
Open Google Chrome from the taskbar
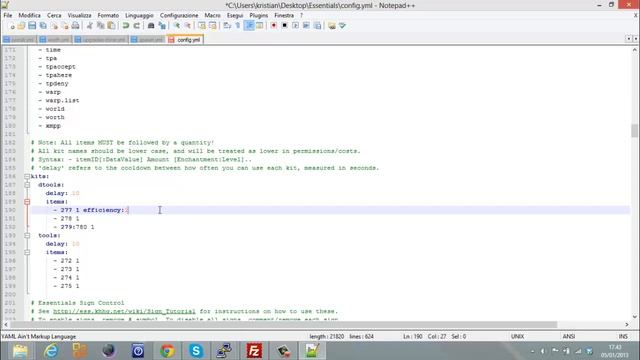[167, 351]
